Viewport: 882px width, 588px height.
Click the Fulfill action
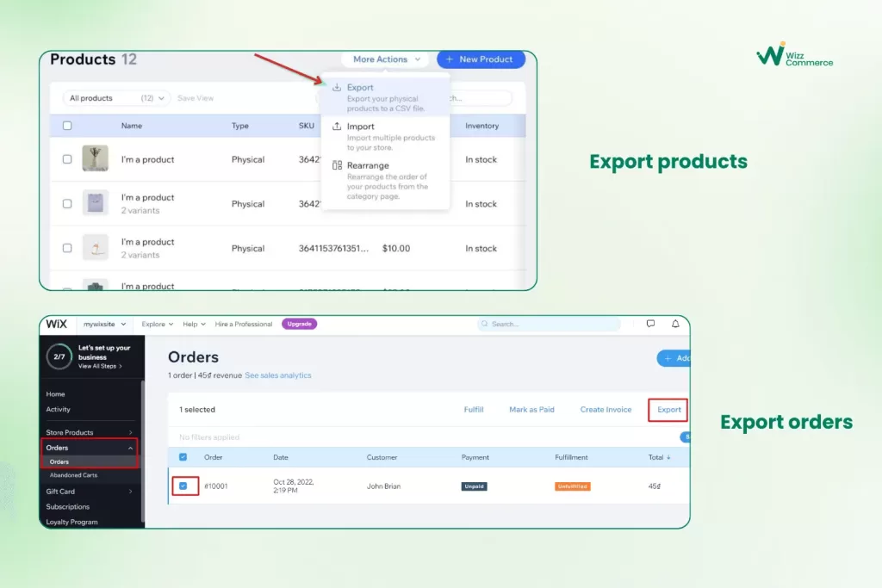point(474,409)
